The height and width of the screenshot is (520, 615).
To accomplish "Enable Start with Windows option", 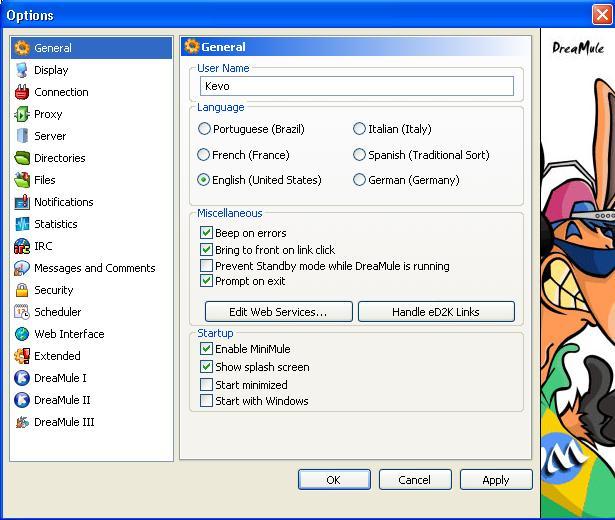I will pos(206,401).
